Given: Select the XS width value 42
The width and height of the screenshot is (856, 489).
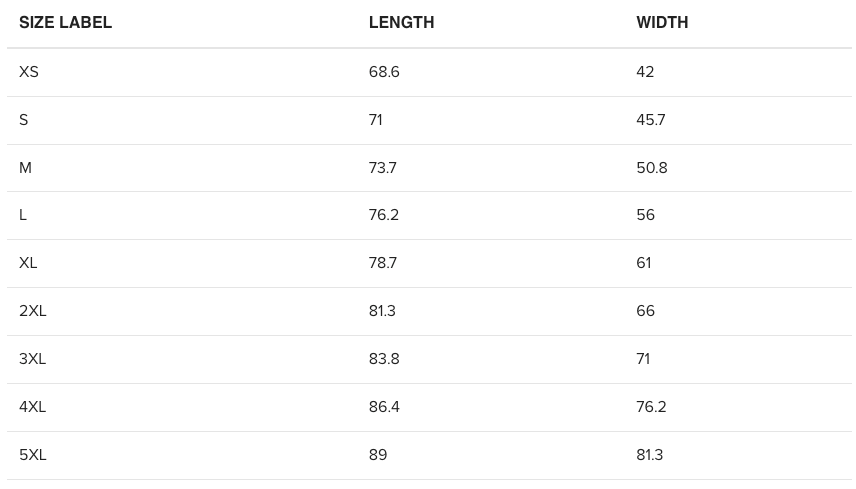Looking at the screenshot, I should click(x=645, y=72).
